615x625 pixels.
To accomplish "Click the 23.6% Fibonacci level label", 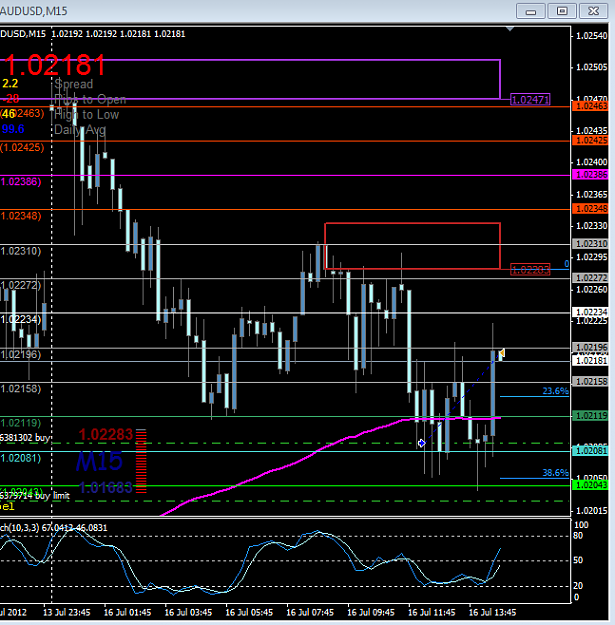I will tap(555, 391).
